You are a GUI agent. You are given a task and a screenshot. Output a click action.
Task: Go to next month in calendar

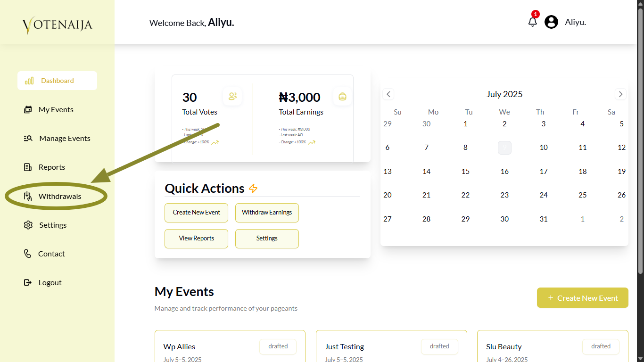(620, 94)
